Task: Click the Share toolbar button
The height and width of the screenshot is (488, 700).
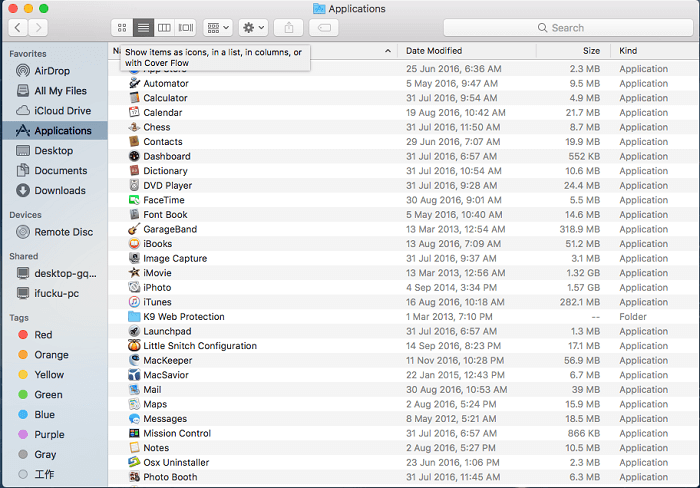Action: coord(288,28)
